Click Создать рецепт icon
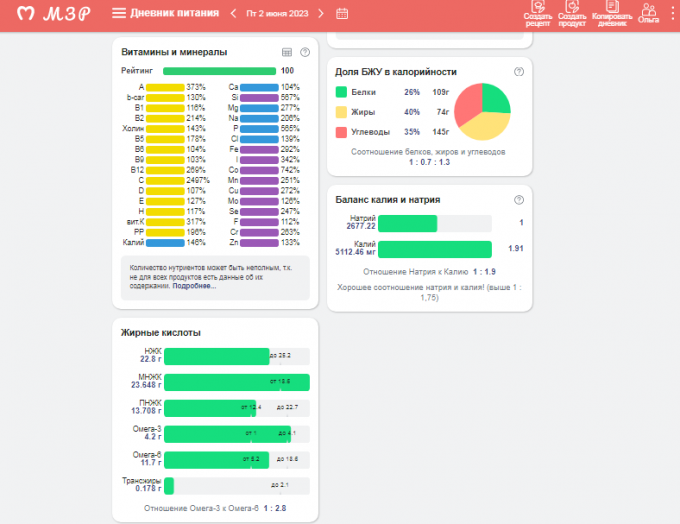 click(x=537, y=13)
